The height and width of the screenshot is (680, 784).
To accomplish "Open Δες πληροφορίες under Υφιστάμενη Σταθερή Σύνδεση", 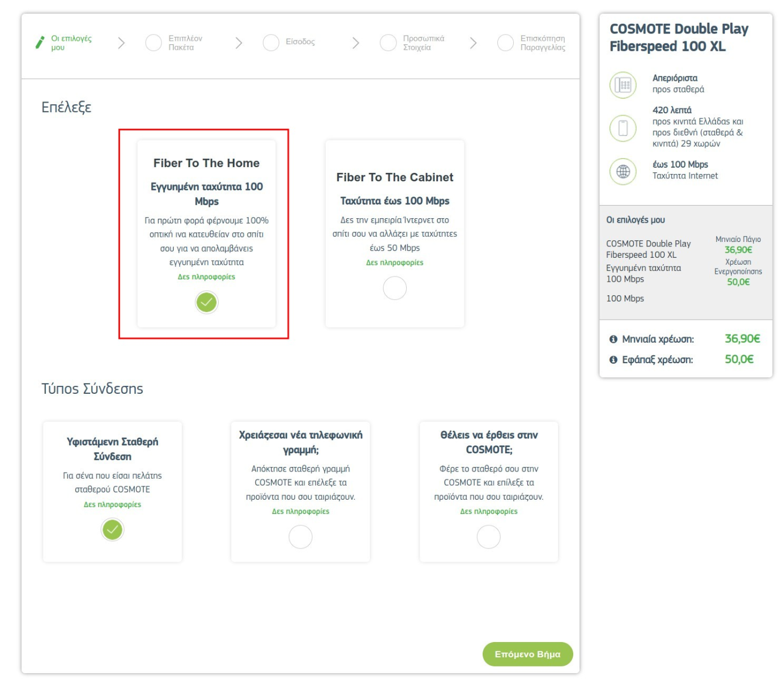I will tap(112, 505).
